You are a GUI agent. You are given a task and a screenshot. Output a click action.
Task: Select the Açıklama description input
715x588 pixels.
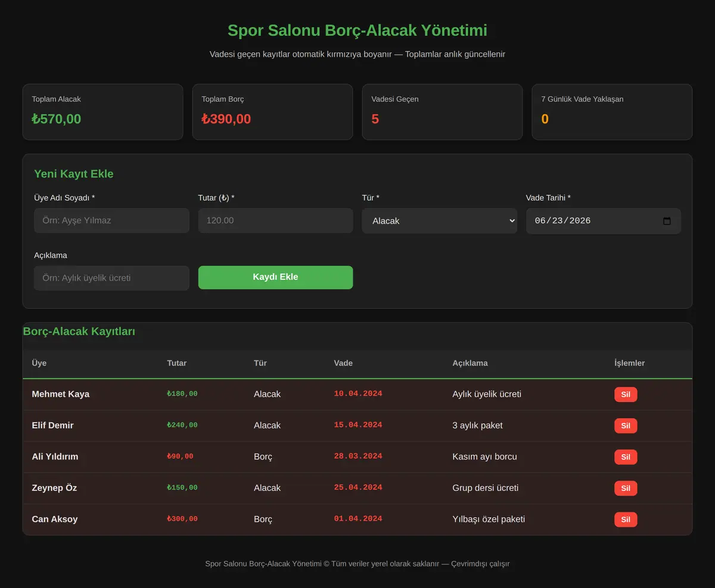(111, 278)
